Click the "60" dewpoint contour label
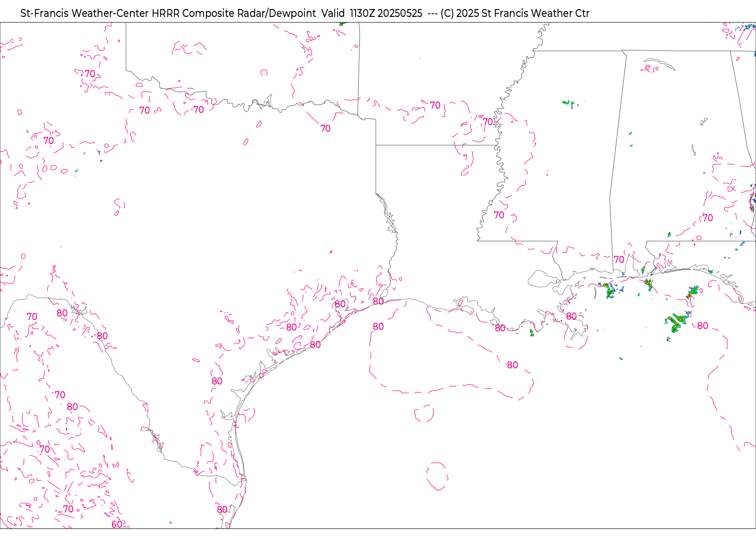The height and width of the screenshot is (551, 756). [x=117, y=524]
